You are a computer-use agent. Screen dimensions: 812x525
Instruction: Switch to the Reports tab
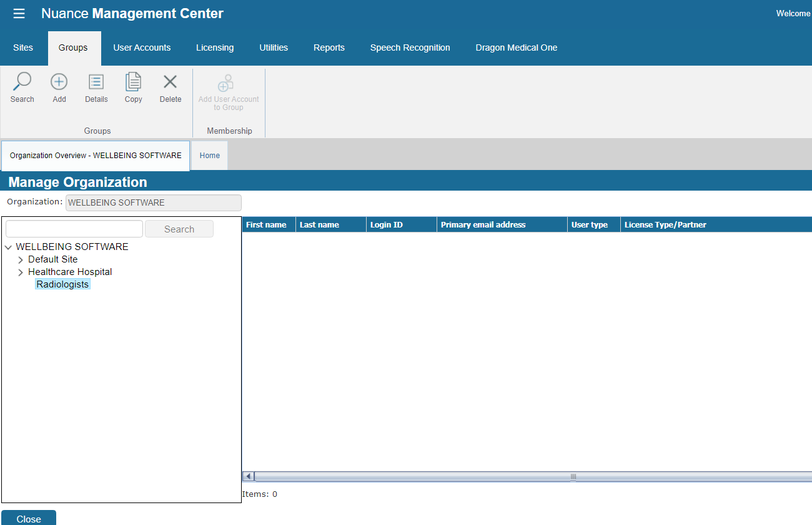(329, 47)
